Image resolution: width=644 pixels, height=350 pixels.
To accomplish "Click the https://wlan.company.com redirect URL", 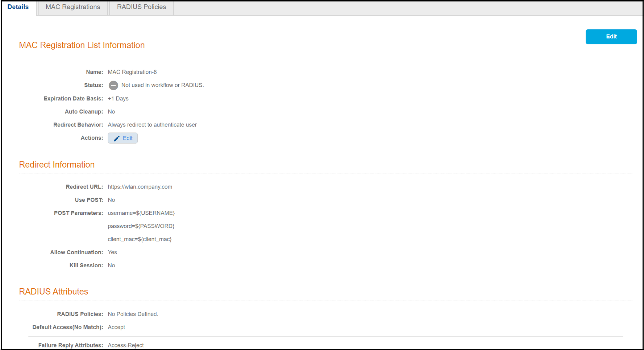I will coord(140,187).
